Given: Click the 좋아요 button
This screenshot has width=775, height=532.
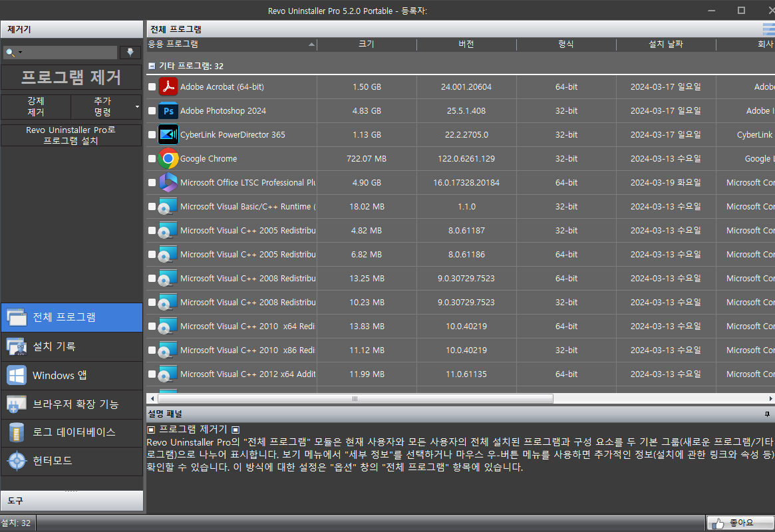Looking at the screenshot, I should pos(740,523).
